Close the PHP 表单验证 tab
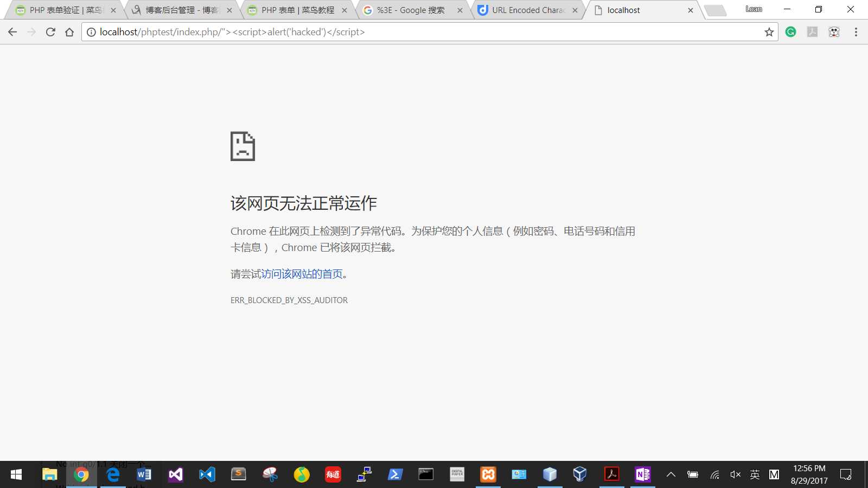Screen dimensions: 868x488 point(113,10)
